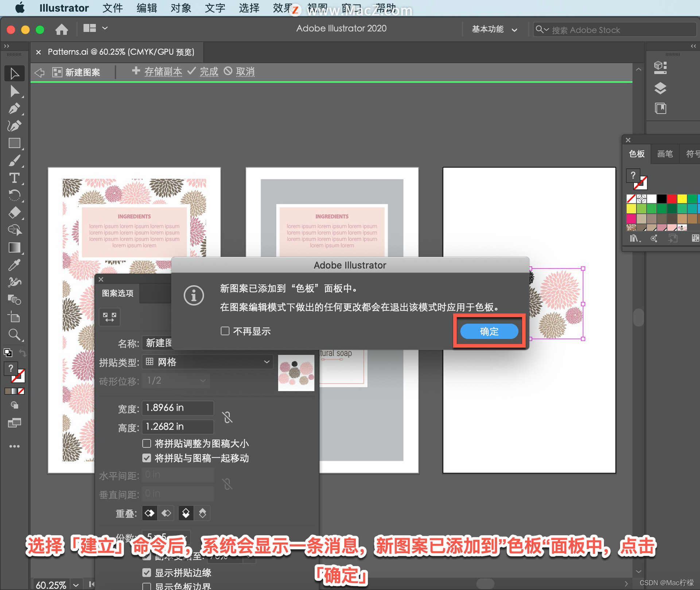The width and height of the screenshot is (700, 590).
Task: Open zoom level 60.25% dropdown
Action: click(76, 585)
